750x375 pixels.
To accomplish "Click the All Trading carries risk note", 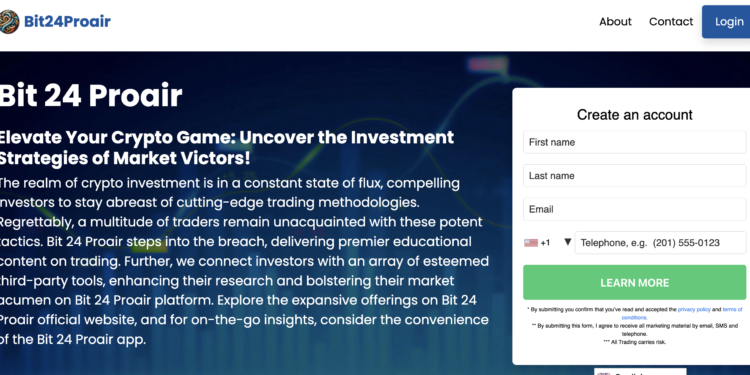I will point(634,342).
